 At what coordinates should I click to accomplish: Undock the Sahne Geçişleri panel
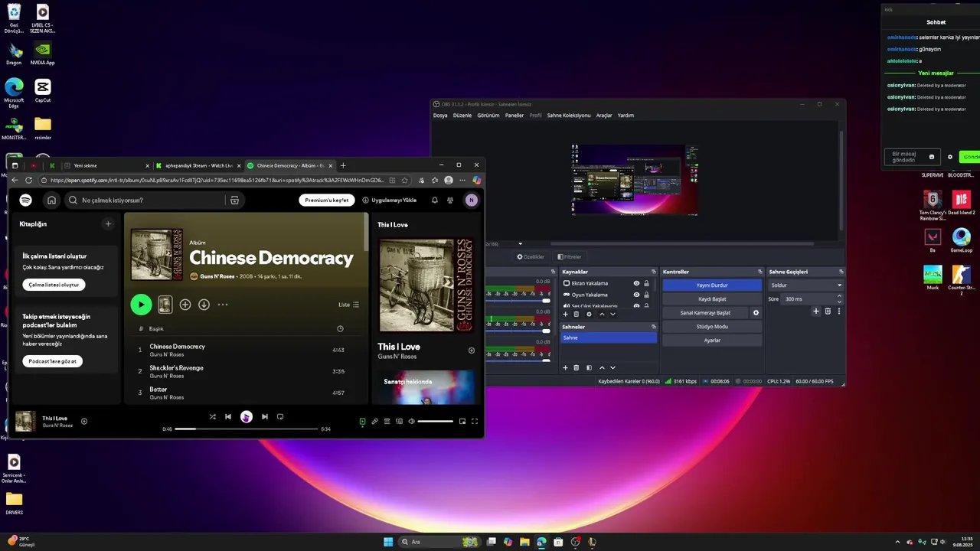click(x=841, y=272)
